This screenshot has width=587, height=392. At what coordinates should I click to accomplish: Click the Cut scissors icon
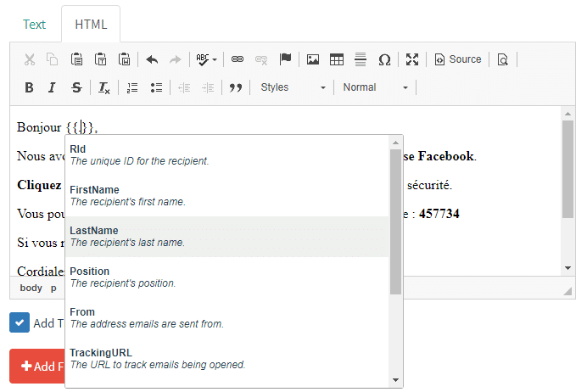click(30, 59)
